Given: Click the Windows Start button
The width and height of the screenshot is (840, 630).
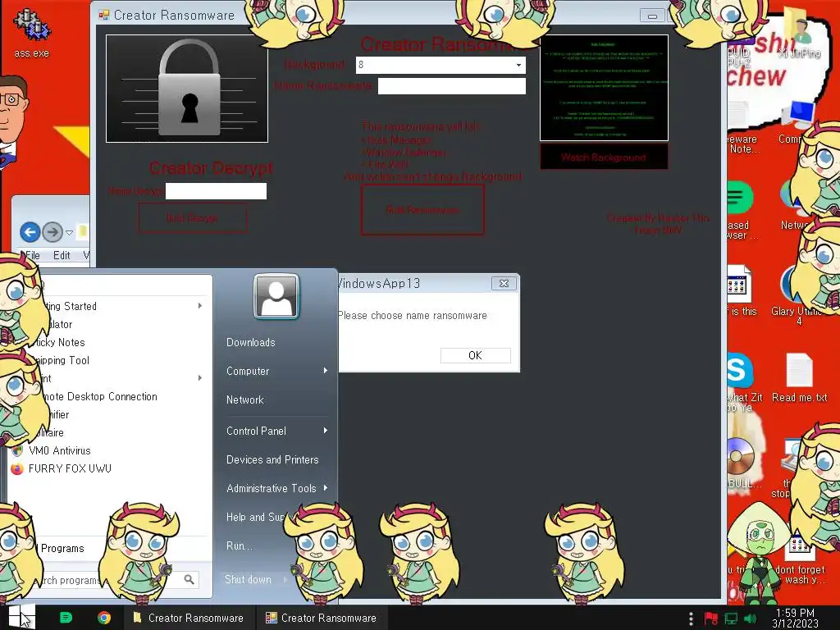Looking at the screenshot, I should pos(21,617).
